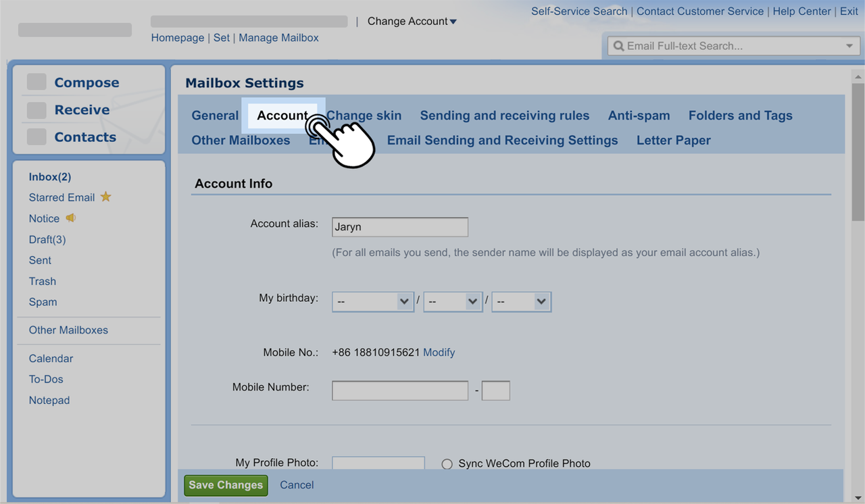Click the Receive mail icon

[36, 110]
